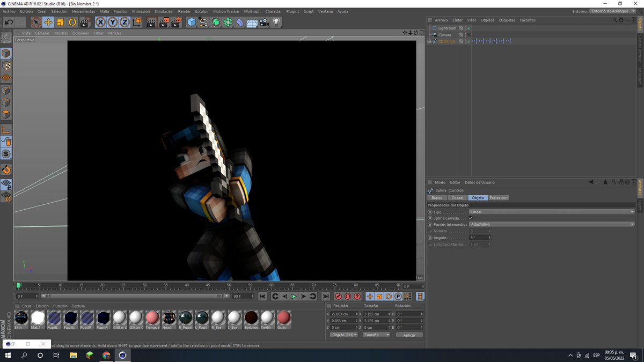This screenshot has height=362, width=644.
Task: Render to Picture Viewer icon
Action: point(164,22)
